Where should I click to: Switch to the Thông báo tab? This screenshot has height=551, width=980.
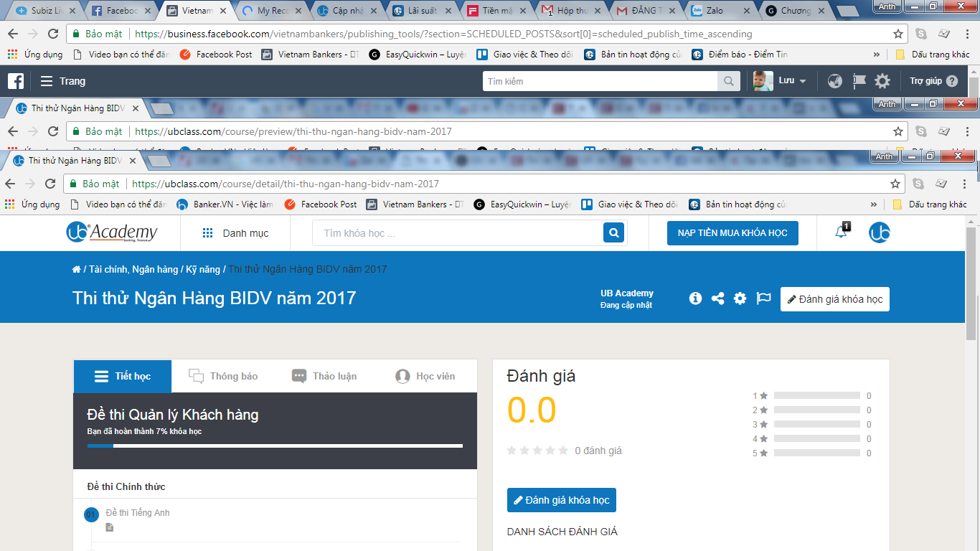click(223, 376)
